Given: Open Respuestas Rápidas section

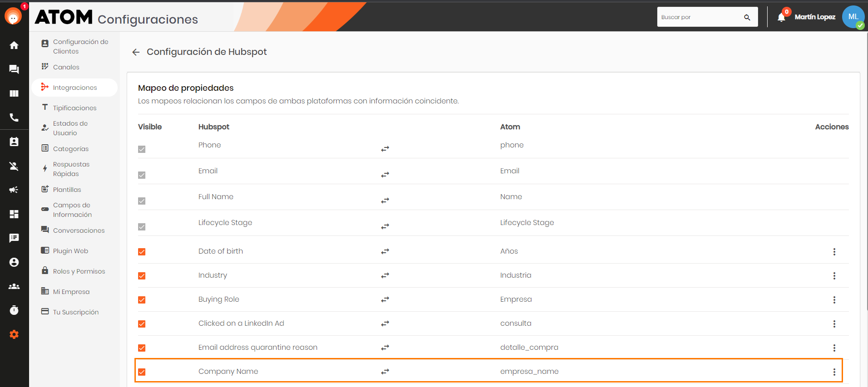Looking at the screenshot, I should point(74,169).
